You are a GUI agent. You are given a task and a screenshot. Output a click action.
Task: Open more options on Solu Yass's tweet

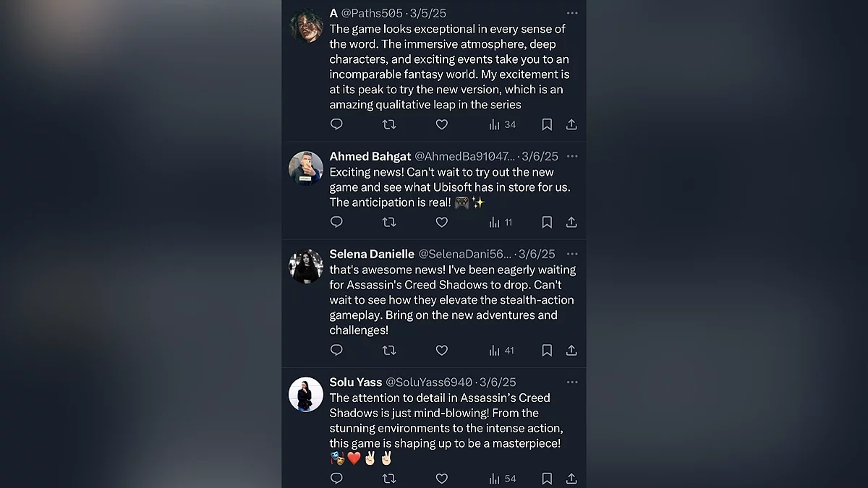pos(572,382)
